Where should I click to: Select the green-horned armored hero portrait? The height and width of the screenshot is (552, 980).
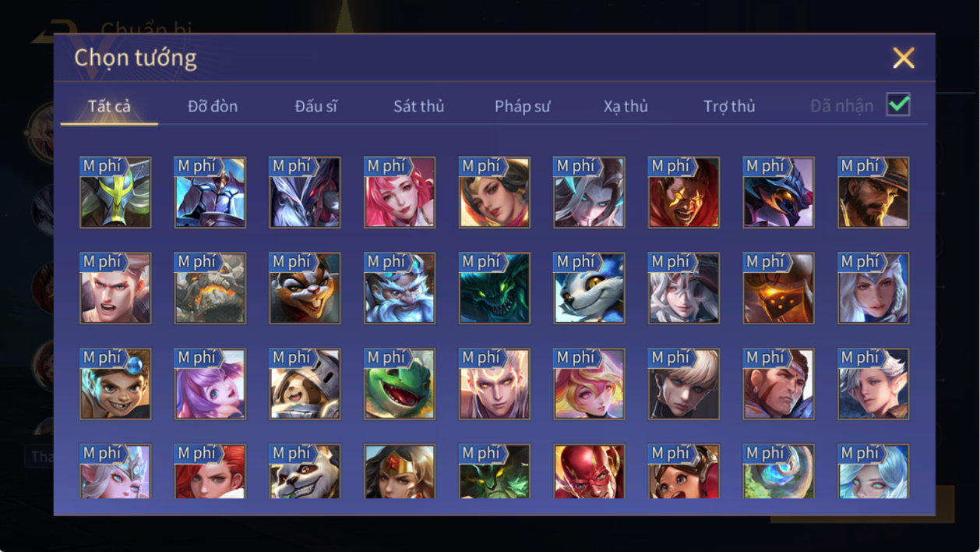click(x=115, y=193)
